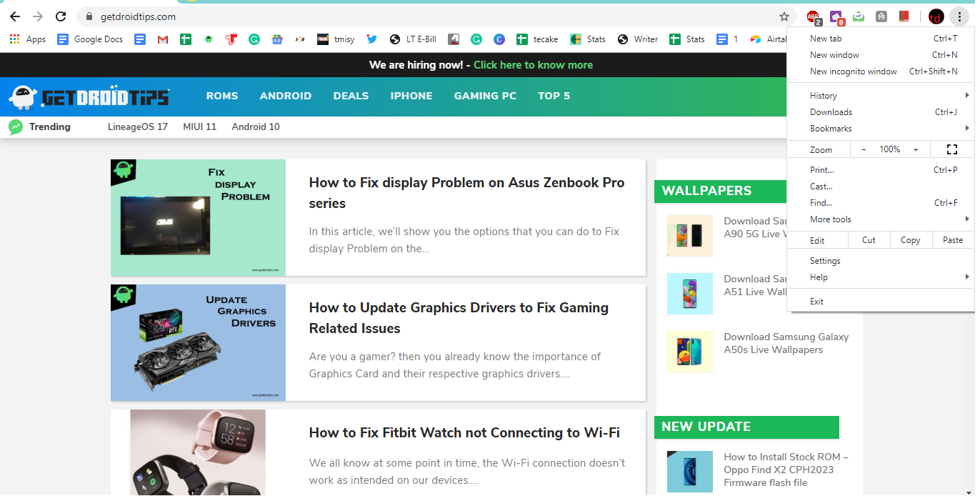Image resolution: width=980 pixels, height=496 pixels.
Task: Open the Android 10 trending link
Action: (x=256, y=127)
